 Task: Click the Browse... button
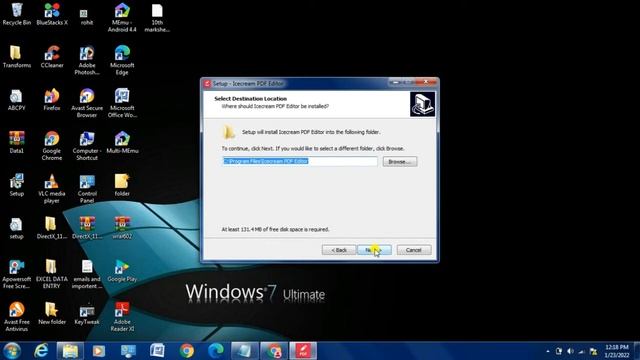coord(400,162)
